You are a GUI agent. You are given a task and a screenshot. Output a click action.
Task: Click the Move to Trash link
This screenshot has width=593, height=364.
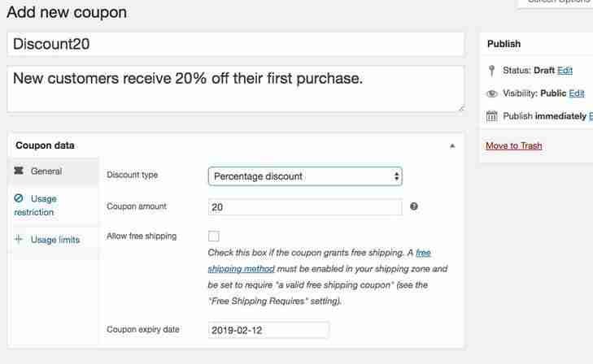click(514, 145)
